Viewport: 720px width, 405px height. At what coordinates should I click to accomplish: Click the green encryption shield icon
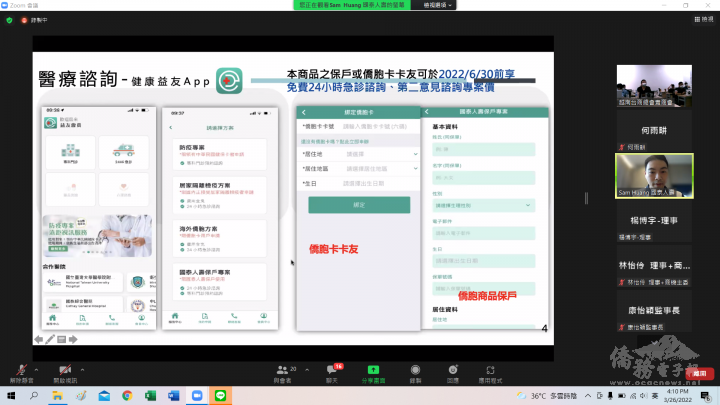click(9, 20)
